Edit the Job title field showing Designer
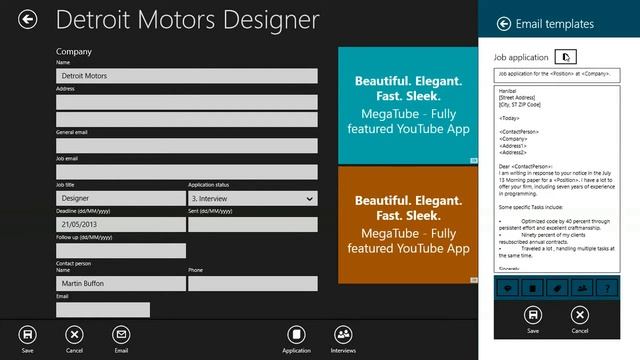The width and height of the screenshot is (640, 360). 121,198
